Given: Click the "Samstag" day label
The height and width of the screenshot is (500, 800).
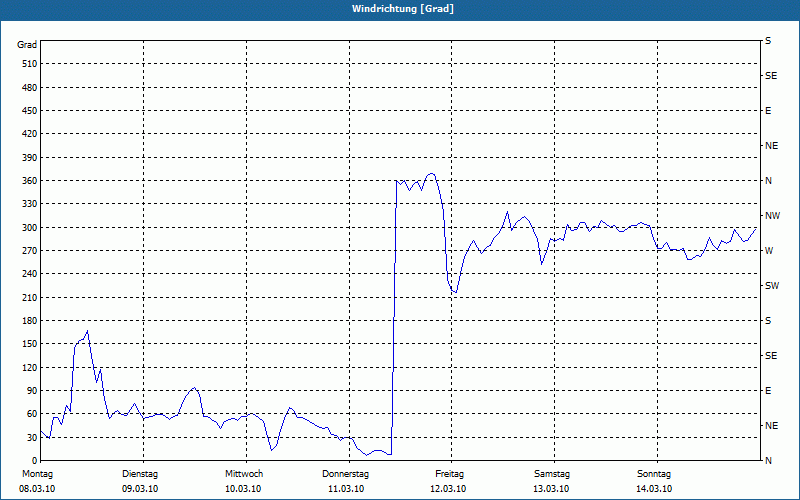Looking at the screenshot, I should point(552,474).
